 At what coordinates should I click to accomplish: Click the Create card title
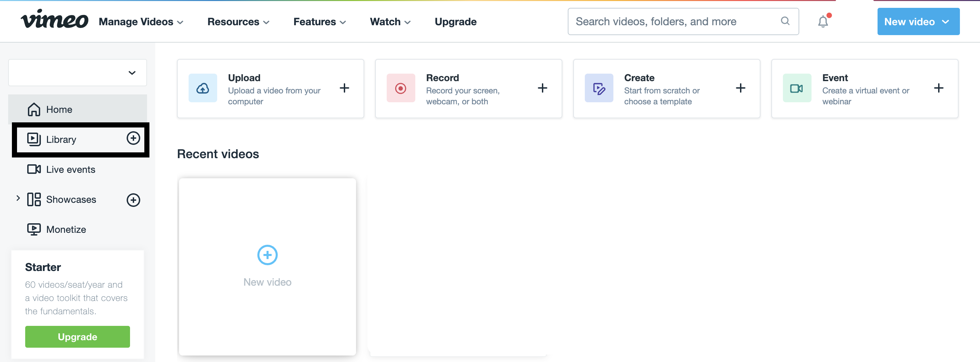pos(639,78)
